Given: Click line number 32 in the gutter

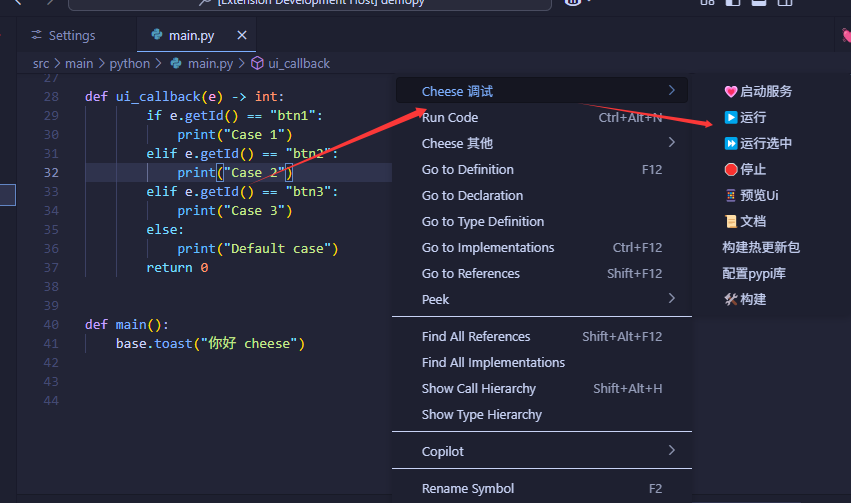Looking at the screenshot, I should [x=51, y=173].
